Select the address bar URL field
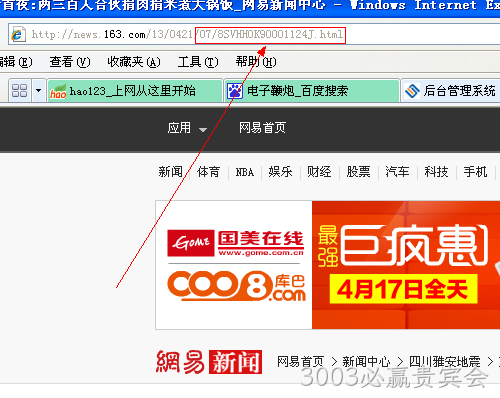Viewport: 500px width, 398px height. tap(254, 34)
